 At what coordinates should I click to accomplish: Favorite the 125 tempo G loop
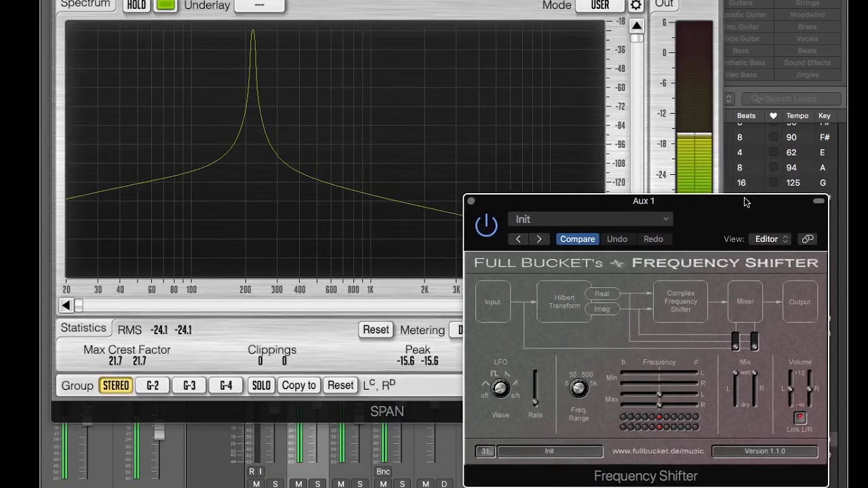point(773,183)
